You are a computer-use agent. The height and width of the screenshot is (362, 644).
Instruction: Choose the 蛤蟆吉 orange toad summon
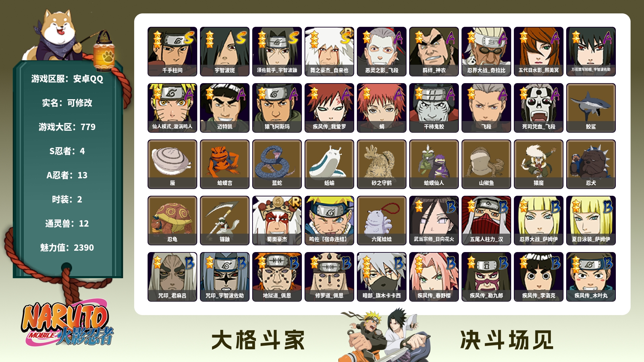coord(225,164)
